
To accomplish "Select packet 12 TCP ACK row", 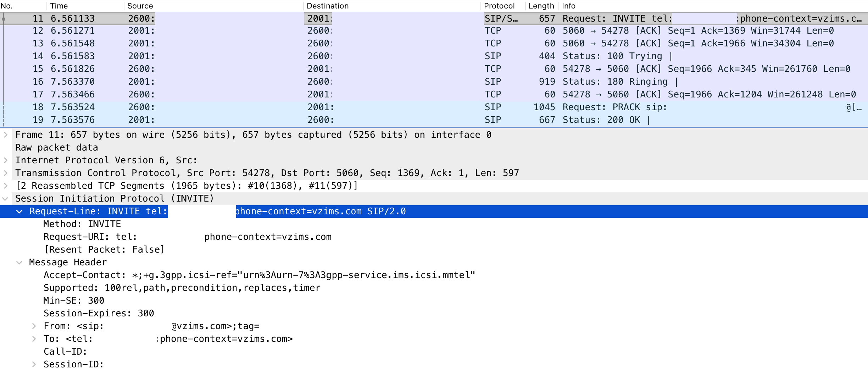I will click(434, 31).
